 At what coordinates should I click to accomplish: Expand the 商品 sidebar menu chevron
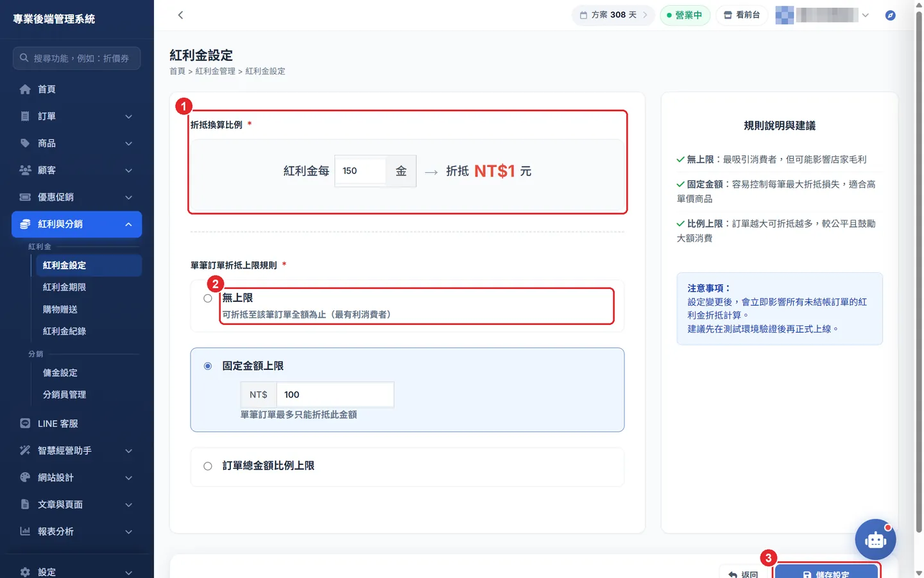click(x=128, y=143)
